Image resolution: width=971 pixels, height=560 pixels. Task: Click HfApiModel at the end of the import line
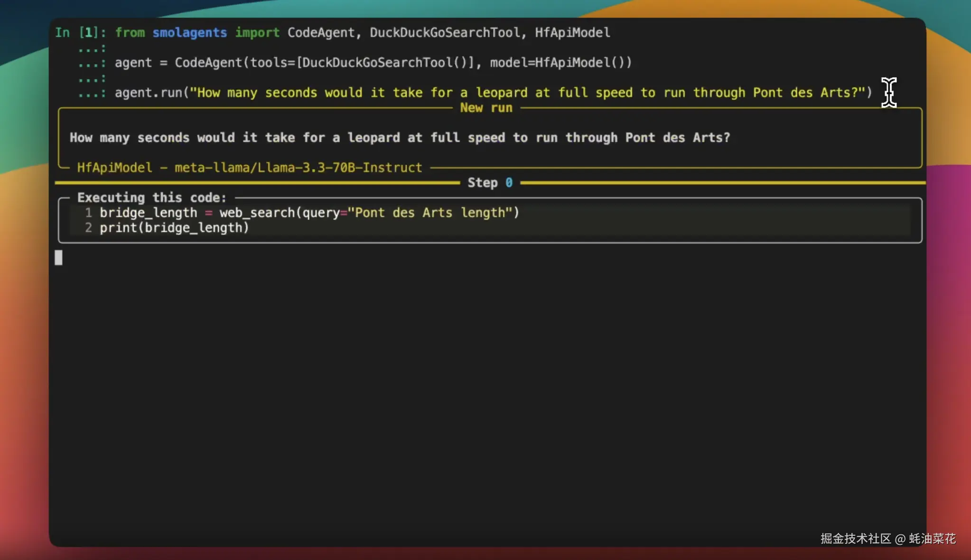[572, 32]
